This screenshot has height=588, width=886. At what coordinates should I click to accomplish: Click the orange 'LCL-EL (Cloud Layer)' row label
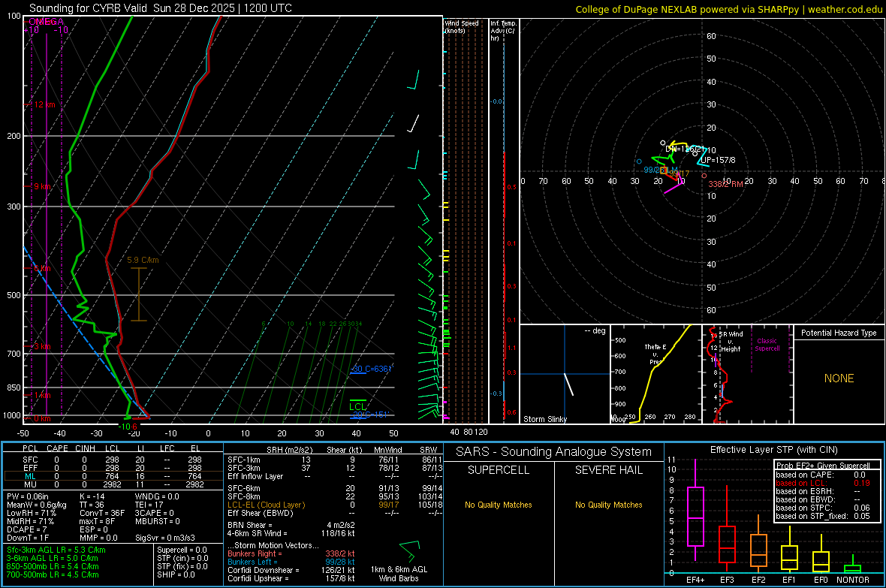(266, 505)
